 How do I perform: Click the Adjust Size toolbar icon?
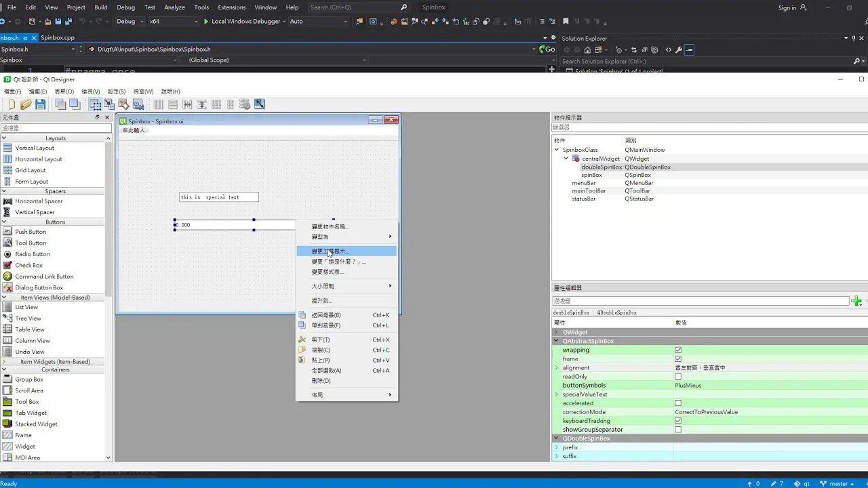[258, 104]
